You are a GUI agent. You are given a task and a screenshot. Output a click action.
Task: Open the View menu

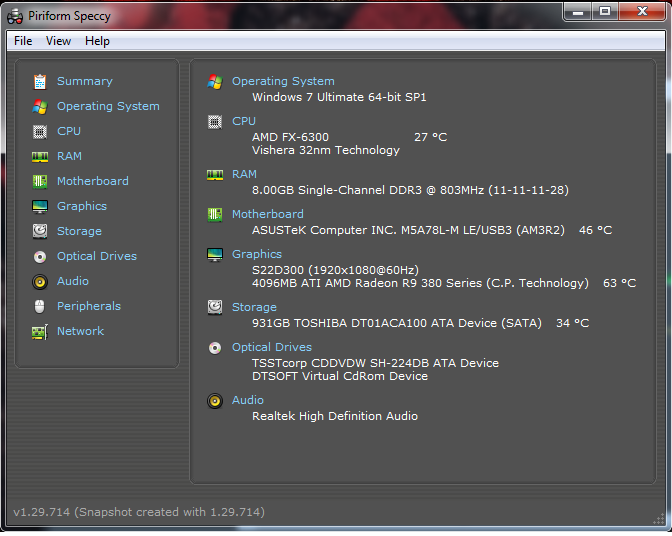point(58,41)
